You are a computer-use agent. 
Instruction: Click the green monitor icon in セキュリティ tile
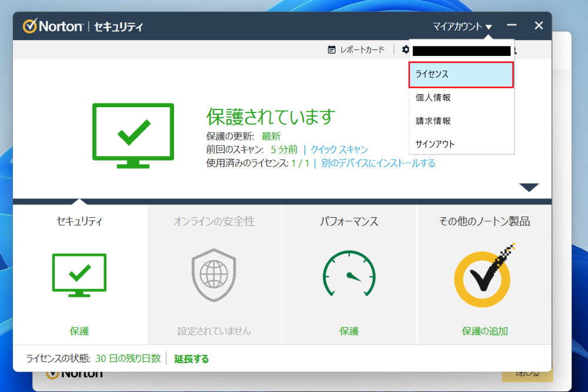[x=79, y=275]
